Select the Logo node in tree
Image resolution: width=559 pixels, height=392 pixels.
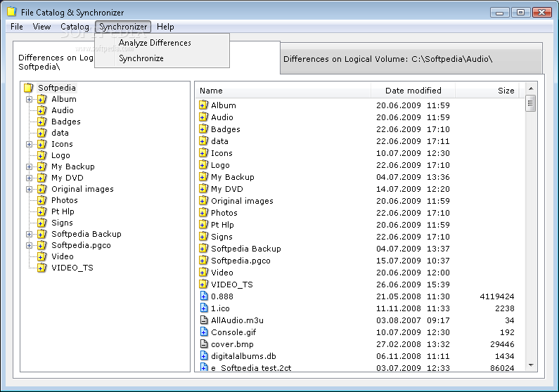(60, 155)
